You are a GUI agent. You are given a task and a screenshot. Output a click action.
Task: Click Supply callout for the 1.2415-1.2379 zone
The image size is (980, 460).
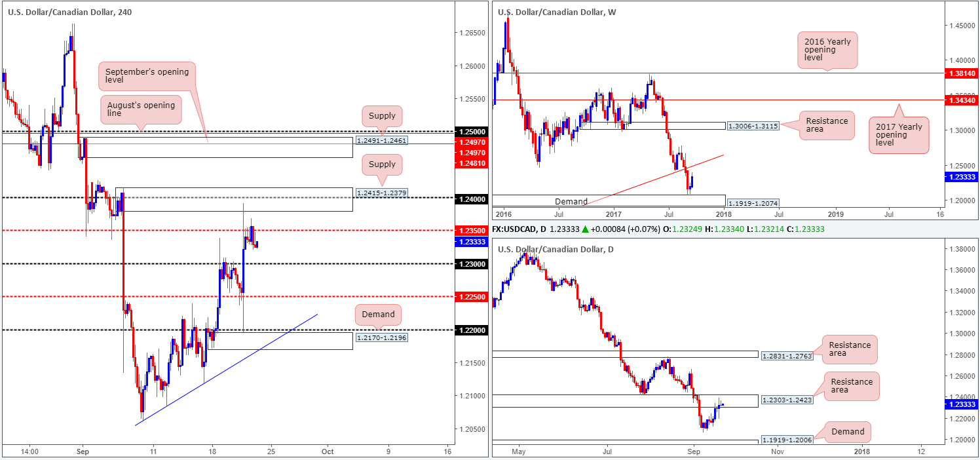click(383, 164)
